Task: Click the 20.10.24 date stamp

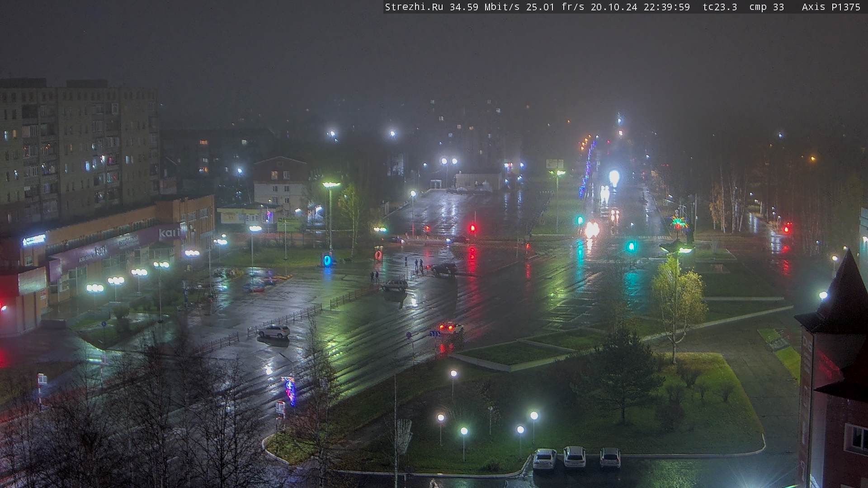Action: (x=613, y=7)
